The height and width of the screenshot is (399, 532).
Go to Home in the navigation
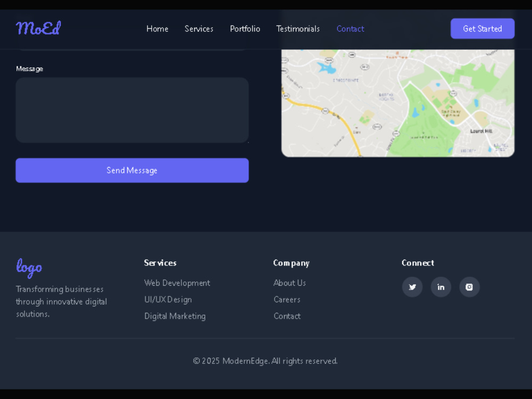pyautogui.click(x=157, y=29)
